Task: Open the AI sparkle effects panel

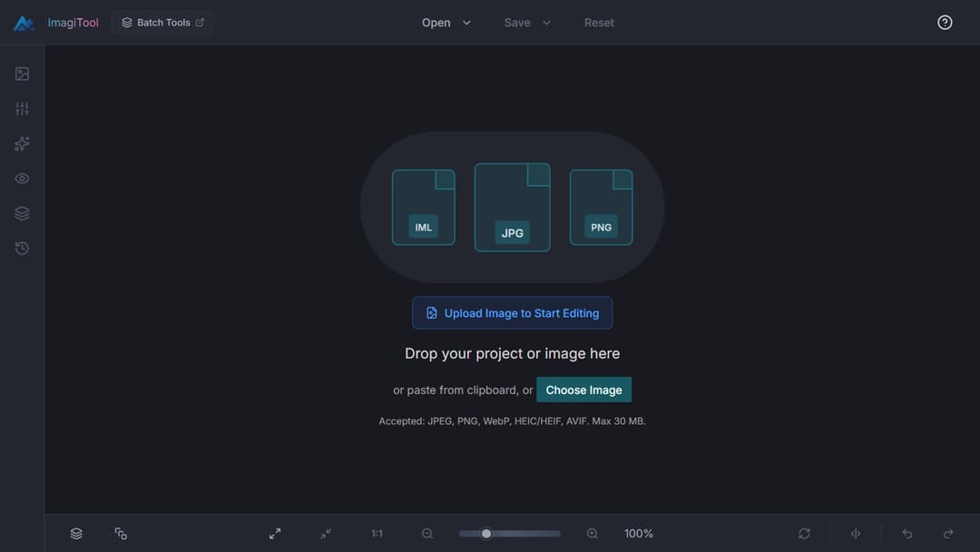Action: click(22, 143)
